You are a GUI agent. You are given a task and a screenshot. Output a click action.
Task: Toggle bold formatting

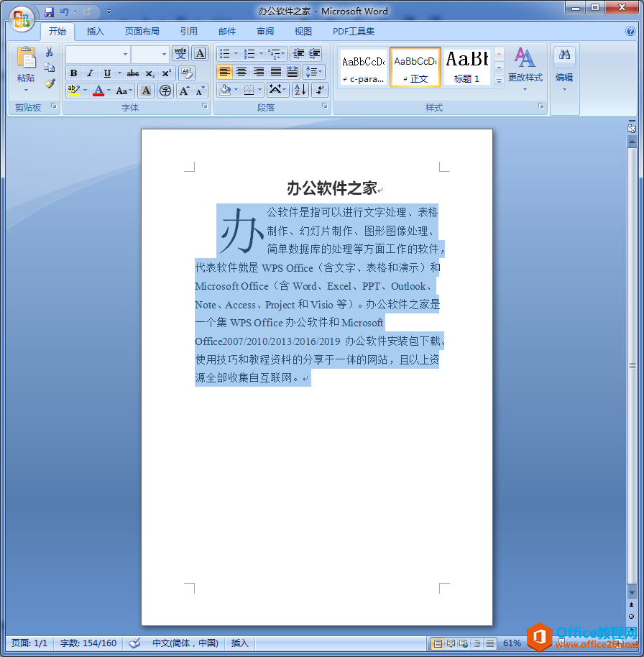point(73,73)
